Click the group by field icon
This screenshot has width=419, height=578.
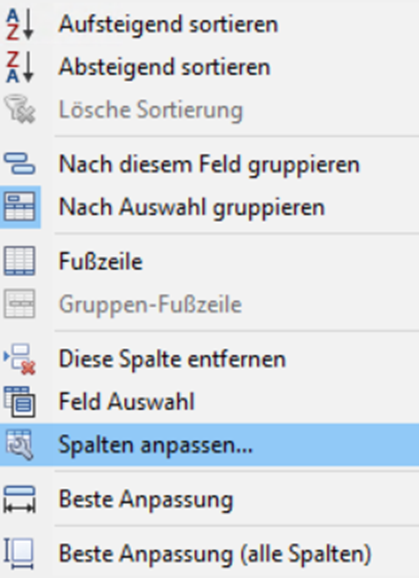pos(20,164)
